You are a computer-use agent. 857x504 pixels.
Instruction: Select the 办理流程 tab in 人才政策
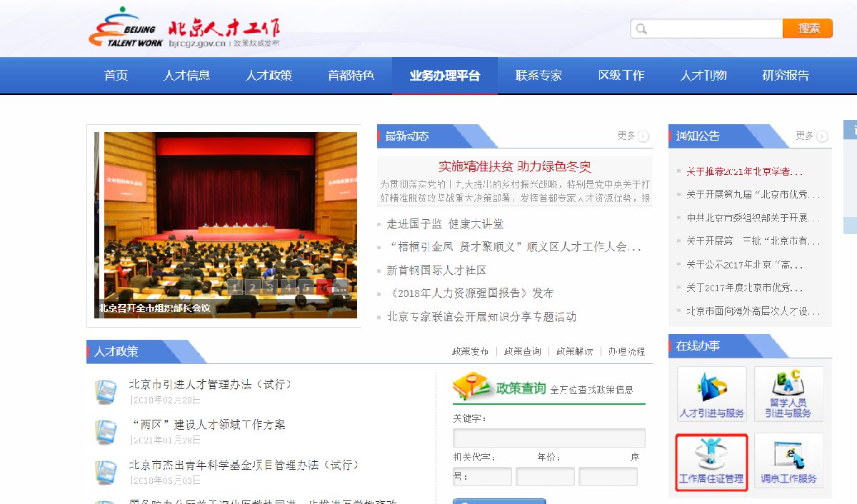(x=626, y=351)
